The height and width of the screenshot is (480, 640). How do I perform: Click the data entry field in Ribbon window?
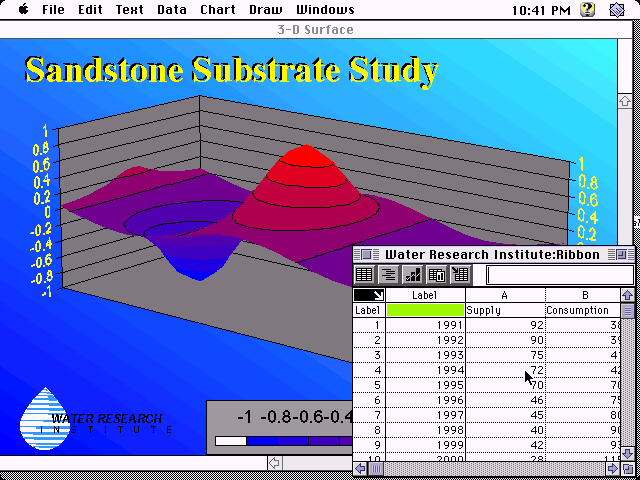coord(560,274)
